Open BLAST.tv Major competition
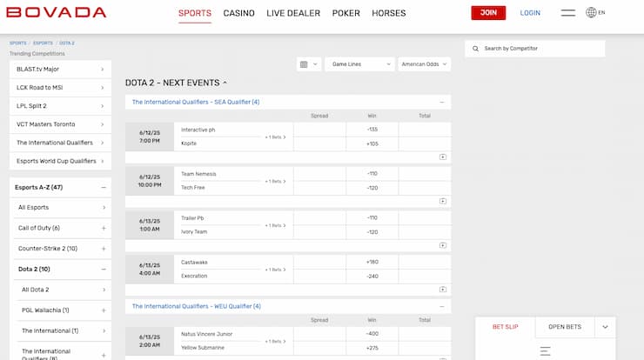Image resolution: width=644 pixels, height=360 pixels. tap(60, 69)
